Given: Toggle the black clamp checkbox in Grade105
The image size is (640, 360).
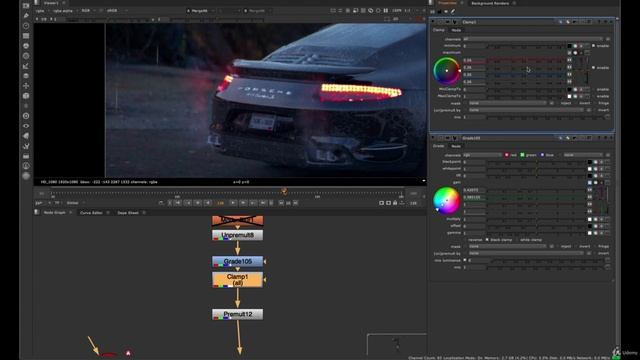Looking at the screenshot, I should [x=487, y=240].
